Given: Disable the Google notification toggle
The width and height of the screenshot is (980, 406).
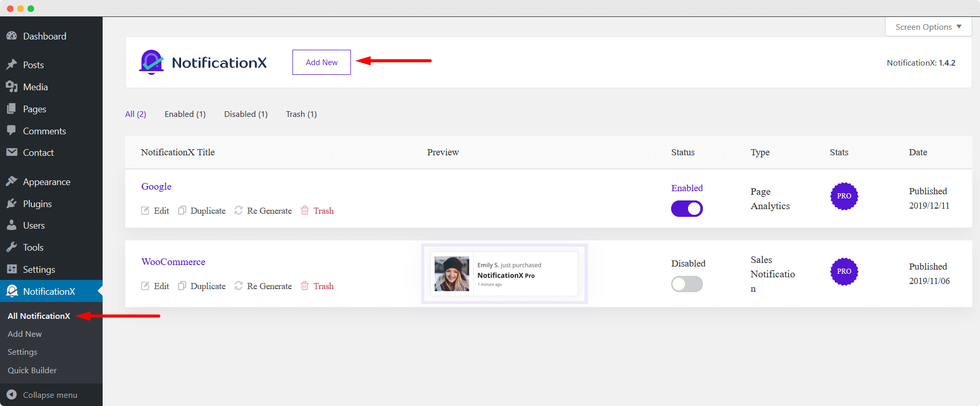Looking at the screenshot, I should click(687, 209).
